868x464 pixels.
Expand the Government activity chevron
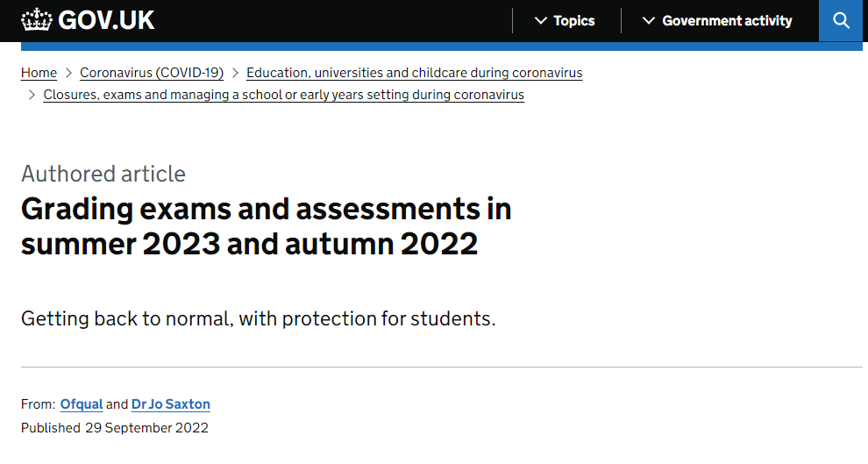(649, 21)
